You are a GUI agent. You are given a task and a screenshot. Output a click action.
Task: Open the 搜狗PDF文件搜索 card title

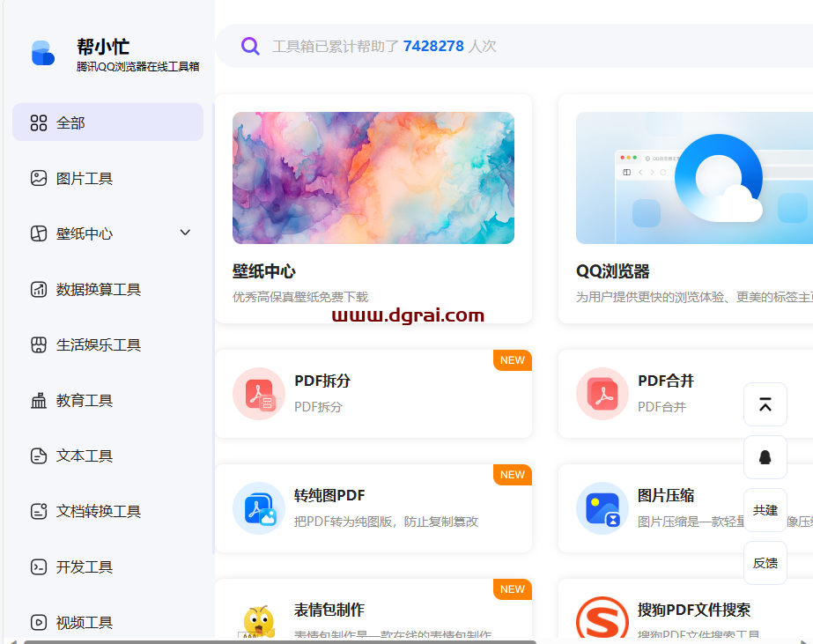coord(694,610)
